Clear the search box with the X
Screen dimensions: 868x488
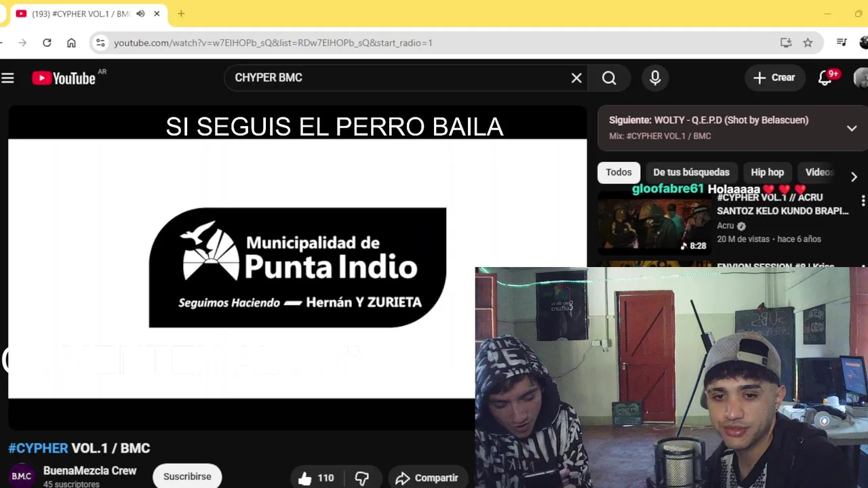tap(576, 78)
